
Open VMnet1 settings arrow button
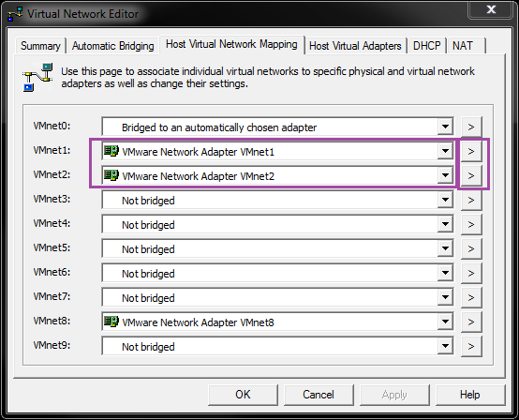coord(471,151)
